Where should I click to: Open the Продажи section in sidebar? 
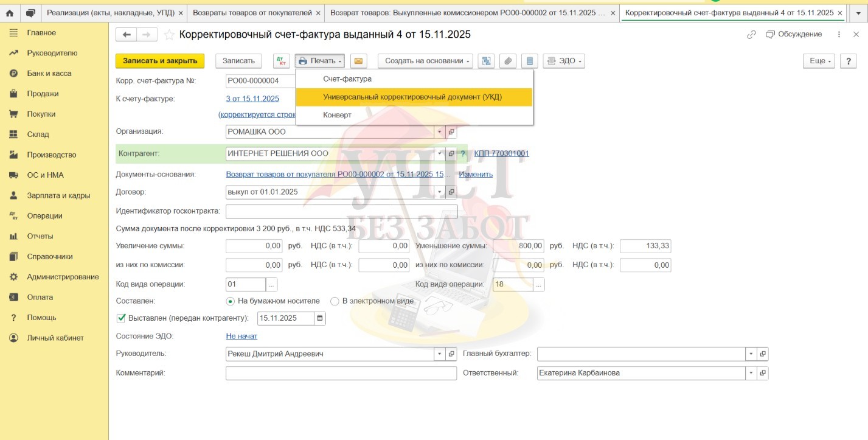point(43,94)
